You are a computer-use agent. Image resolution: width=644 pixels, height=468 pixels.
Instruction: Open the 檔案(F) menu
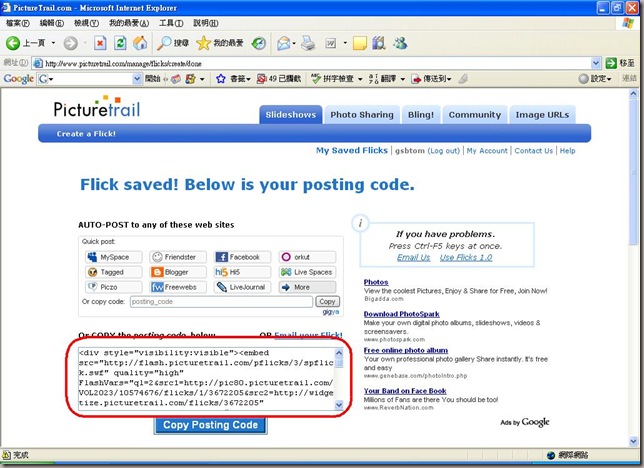tap(17, 23)
